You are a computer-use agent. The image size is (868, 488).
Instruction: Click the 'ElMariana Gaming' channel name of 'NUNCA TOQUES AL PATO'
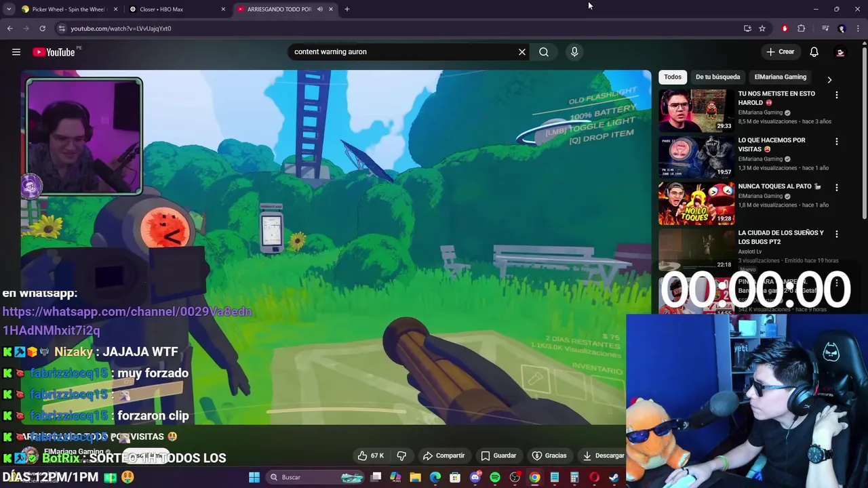[760, 196]
